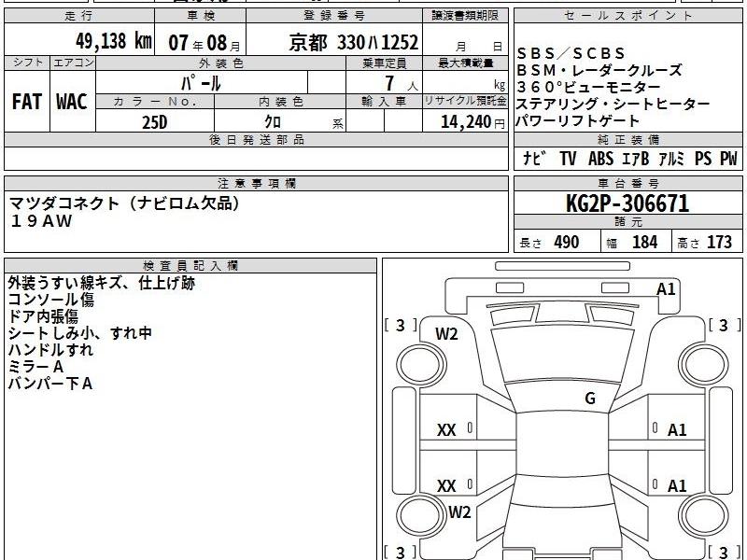Viewport: 747px width, 560px height.
Task: Click sales point 360°ビューモニター
Action: (x=589, y=87)
